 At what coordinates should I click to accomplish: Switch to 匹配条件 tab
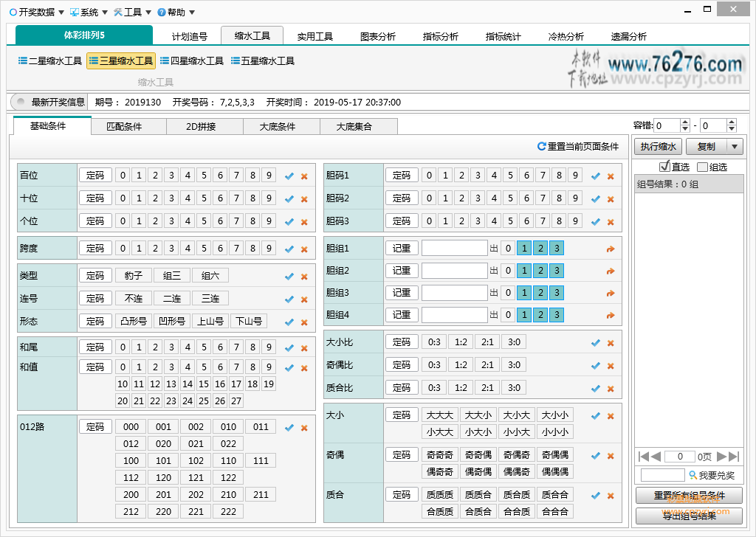point(124,127)
